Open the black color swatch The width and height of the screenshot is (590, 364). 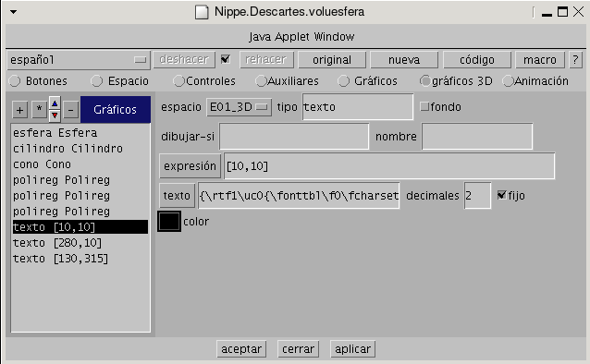[169, 221]
